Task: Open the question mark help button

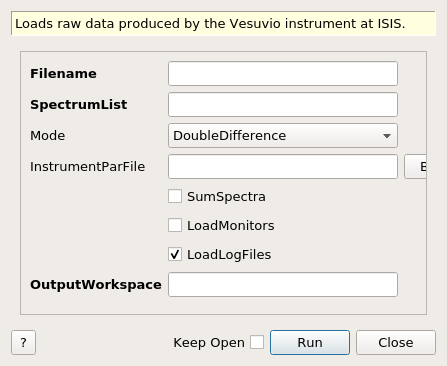Action: (x=23, y=342)
